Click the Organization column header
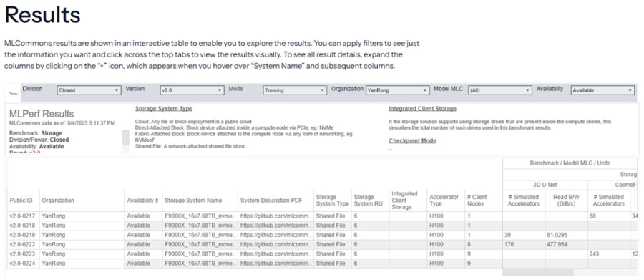Viewport: 644px width, 280px height. (58, 201)
